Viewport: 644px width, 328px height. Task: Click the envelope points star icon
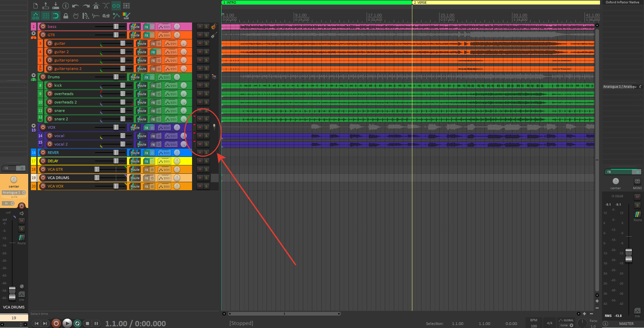[116, 16]
